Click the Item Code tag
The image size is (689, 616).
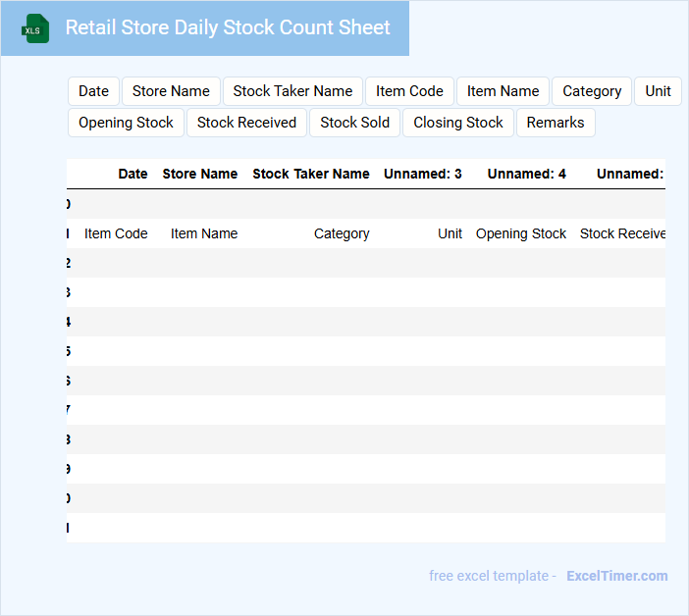point(409,91)
